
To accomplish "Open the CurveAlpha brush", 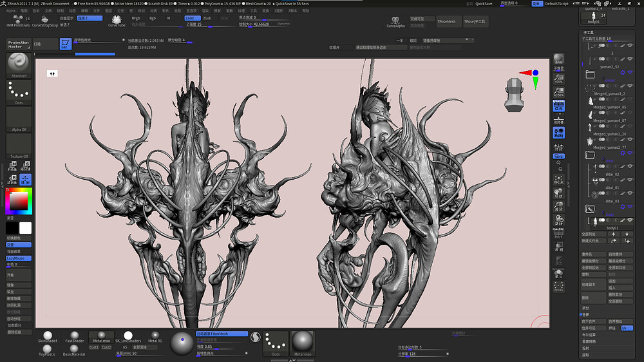I will 395,22.
